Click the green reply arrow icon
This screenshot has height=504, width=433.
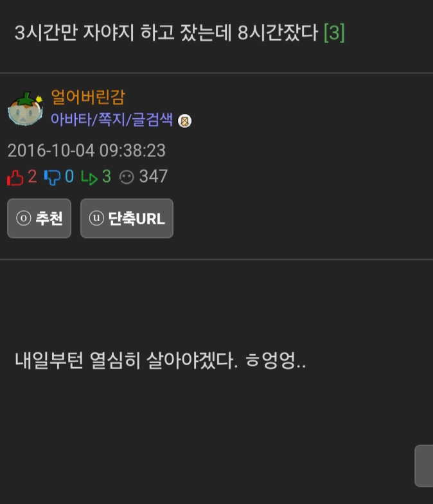(89, 177)
